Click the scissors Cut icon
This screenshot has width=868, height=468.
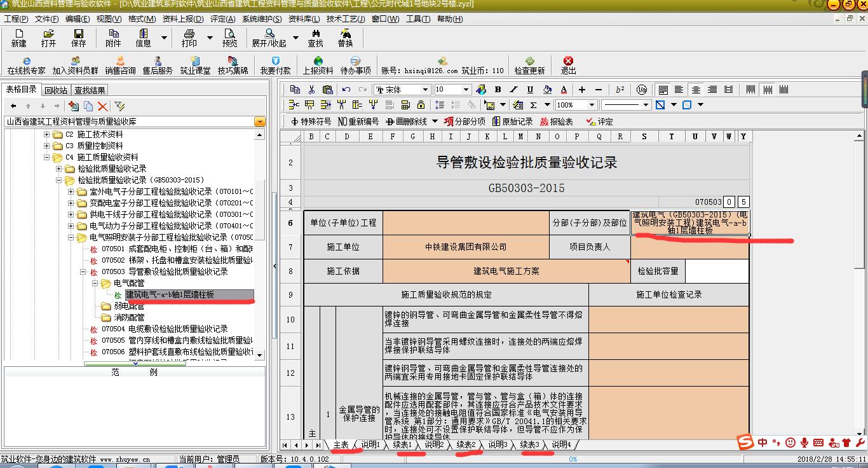tap(311, 90)
